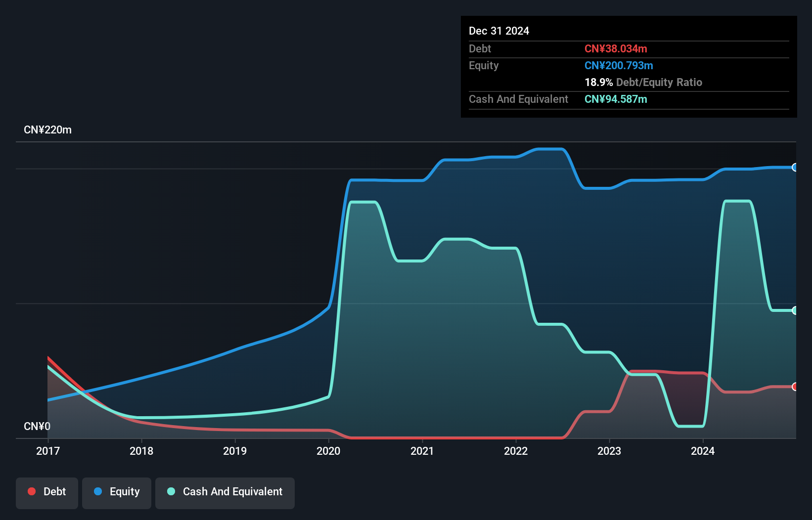The height and width of the screenshot is (520, 812).
Task: Click the 2020 x-axis label
Action: coord(328,451)
